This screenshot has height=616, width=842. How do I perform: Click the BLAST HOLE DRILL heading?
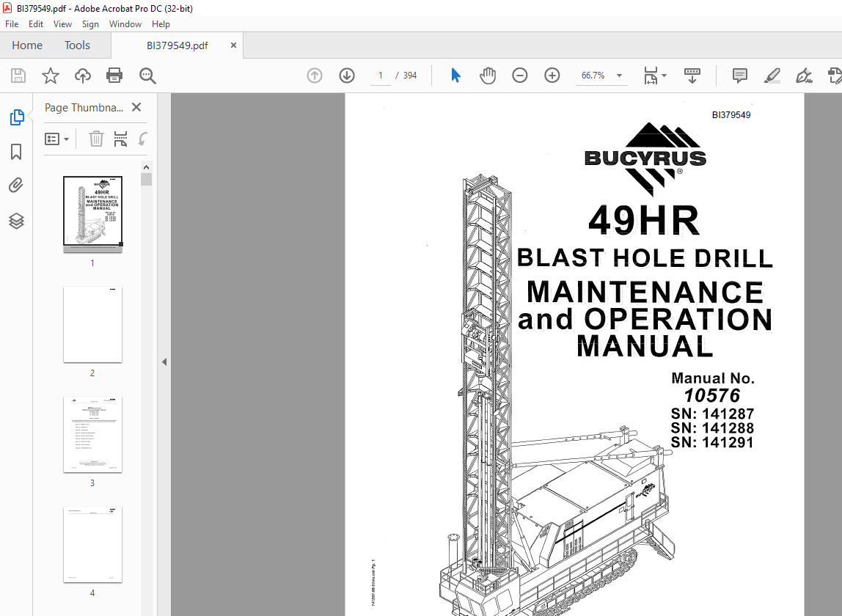tap(645, 258)
